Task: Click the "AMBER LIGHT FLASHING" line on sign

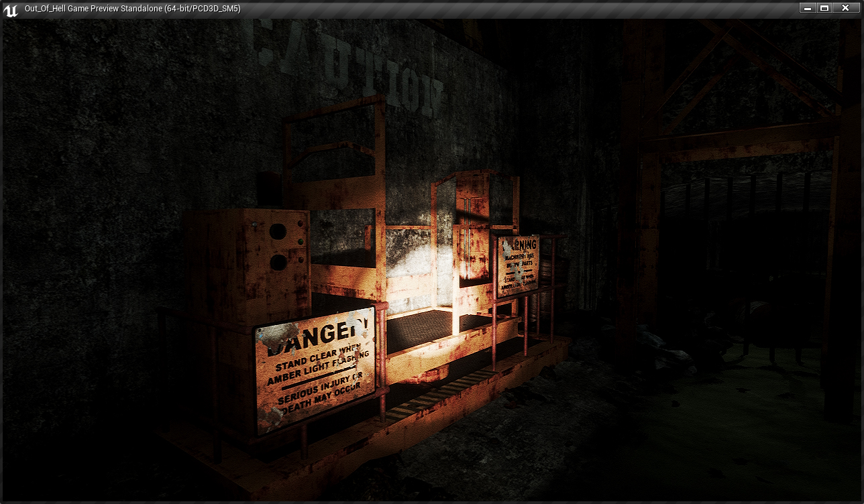Action: click(x=318, y=368)
